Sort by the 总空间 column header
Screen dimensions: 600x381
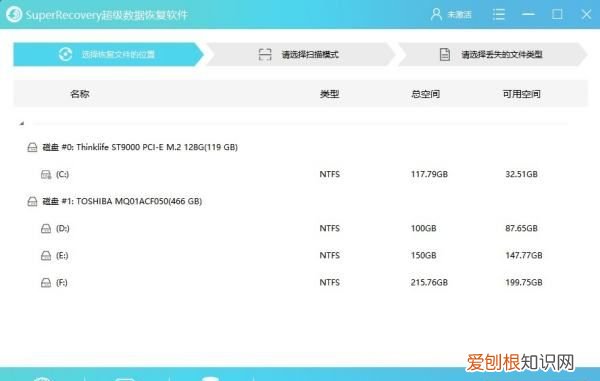click(425, 94)
